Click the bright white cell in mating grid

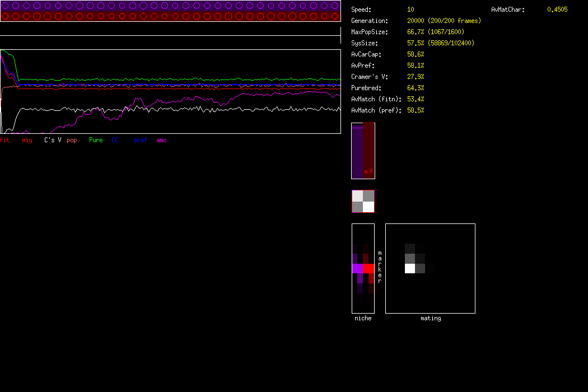pos(410,268)
